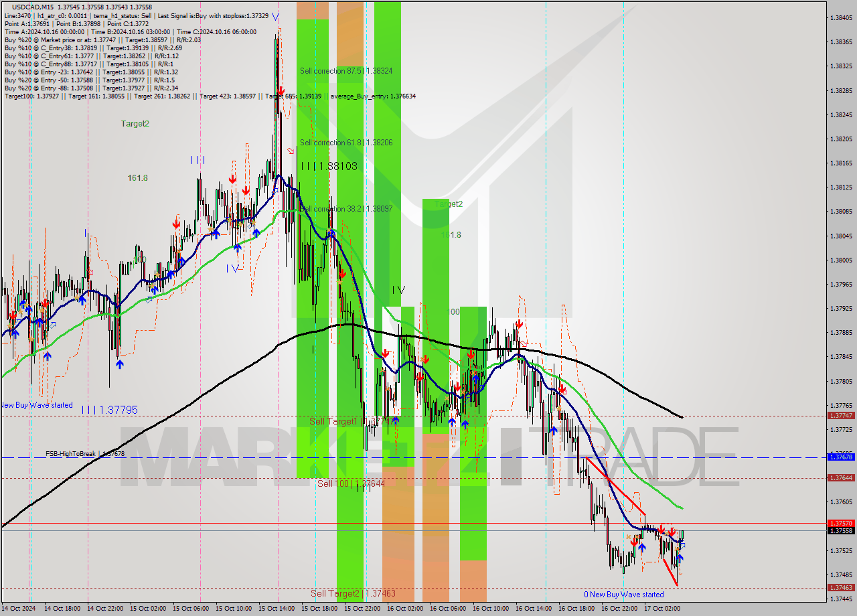857x616 pixels.
Task: Click the 'Sell 100 | 1.37644' label
Action: point(351,483)
